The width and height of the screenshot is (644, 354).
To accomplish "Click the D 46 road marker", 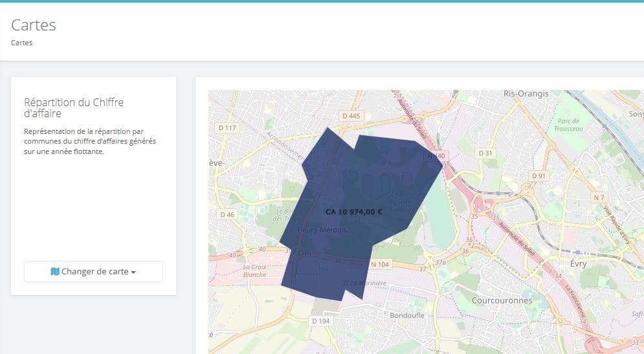I will click(227, 214).
